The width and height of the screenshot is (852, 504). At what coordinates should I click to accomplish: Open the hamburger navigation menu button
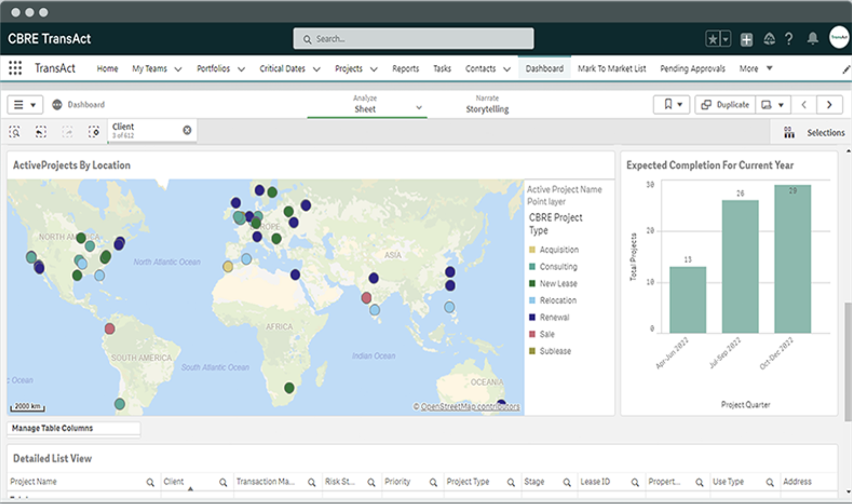(24, 105)
